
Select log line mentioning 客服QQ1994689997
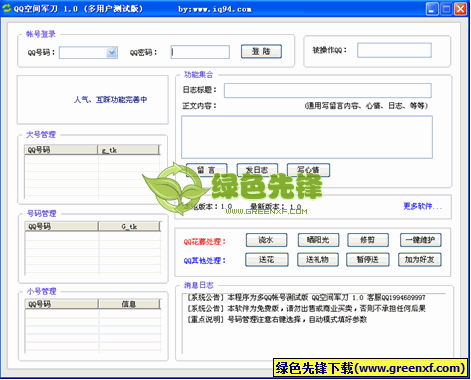(306, 297)
